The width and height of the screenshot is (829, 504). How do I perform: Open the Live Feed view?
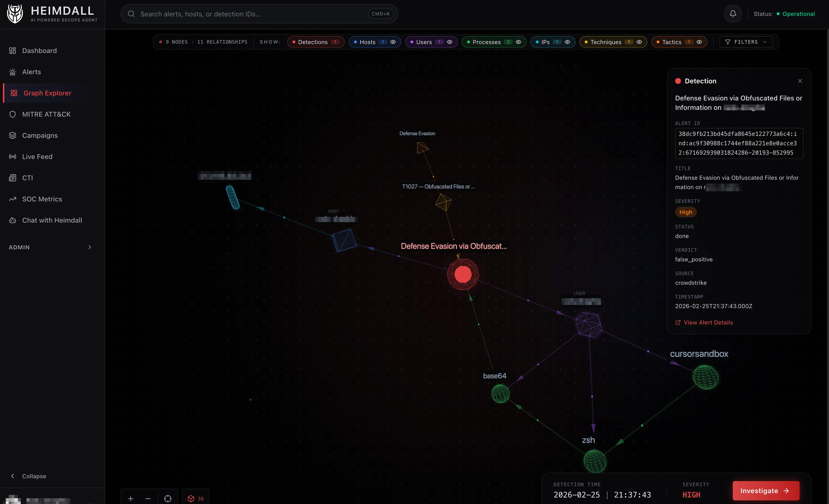(x=37, y=156)
